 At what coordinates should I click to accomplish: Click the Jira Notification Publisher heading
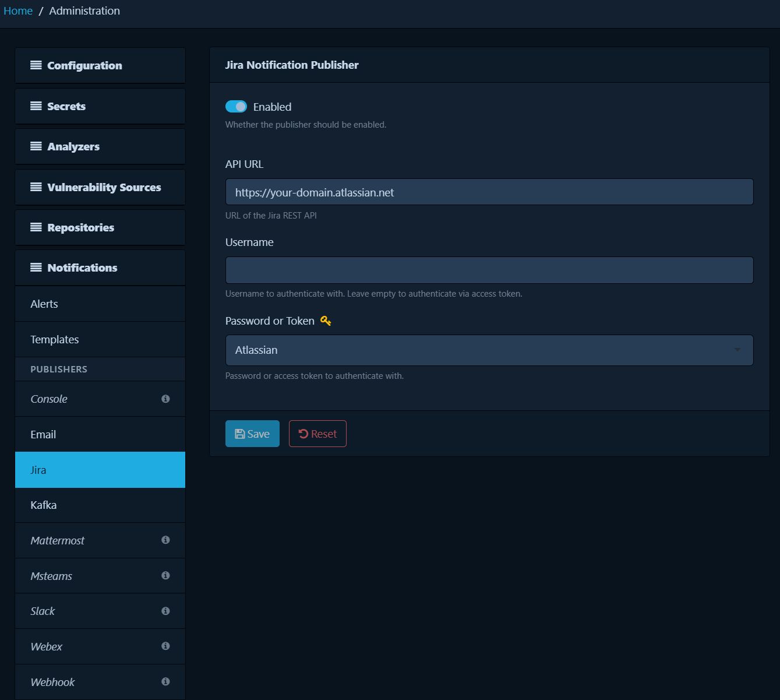pyautogui.click(x=292, y=65)
